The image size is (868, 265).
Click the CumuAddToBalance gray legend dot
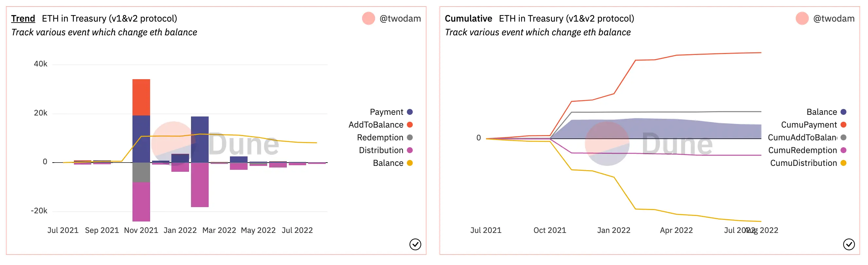[843, 137]
